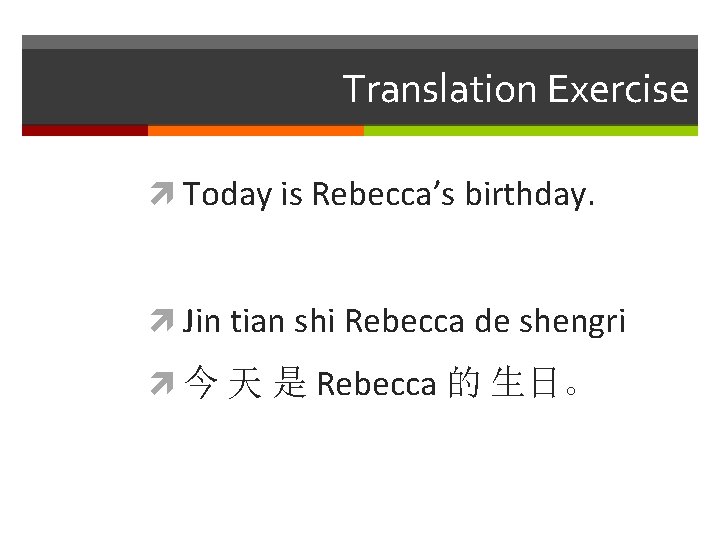Click the word Today in first line
720x540 pixels.
point(227,194)
